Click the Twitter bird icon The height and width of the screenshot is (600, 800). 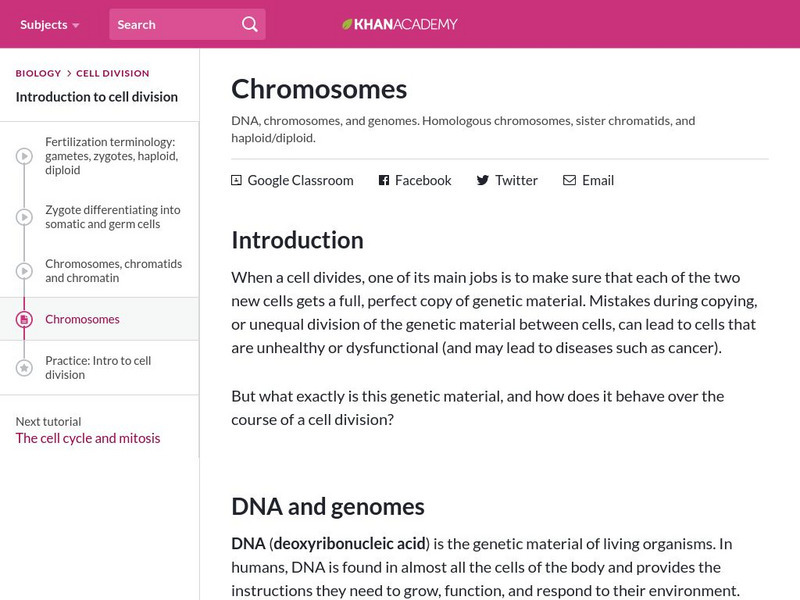(483, 181)
